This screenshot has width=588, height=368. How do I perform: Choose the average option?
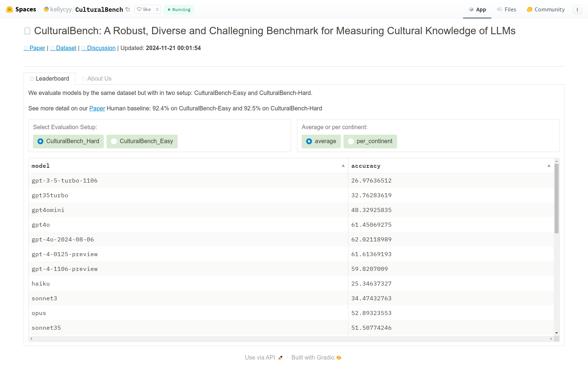pos(321,141)
